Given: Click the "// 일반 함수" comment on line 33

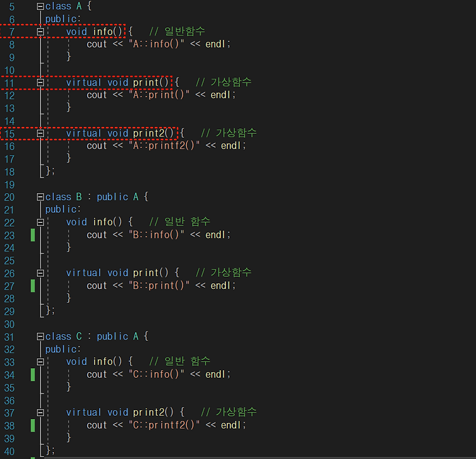Looking at the screenshot, I should click(180, 361).
